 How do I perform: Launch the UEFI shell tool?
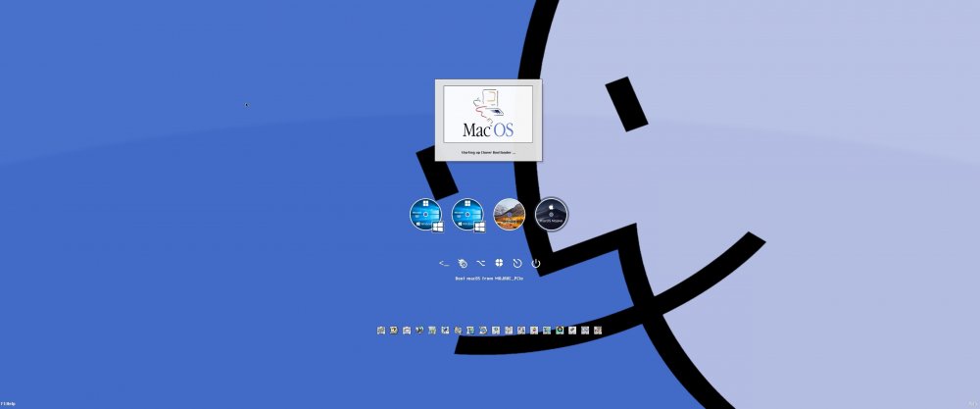444,263
